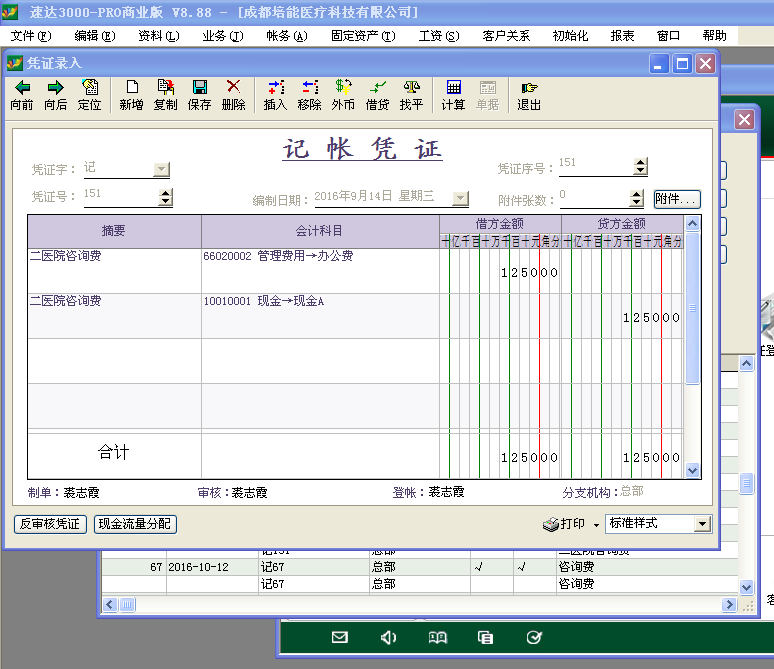This screenshot has width=774, height=669.
Task: Balance the entry using 找平
Action: pos(411,95)
